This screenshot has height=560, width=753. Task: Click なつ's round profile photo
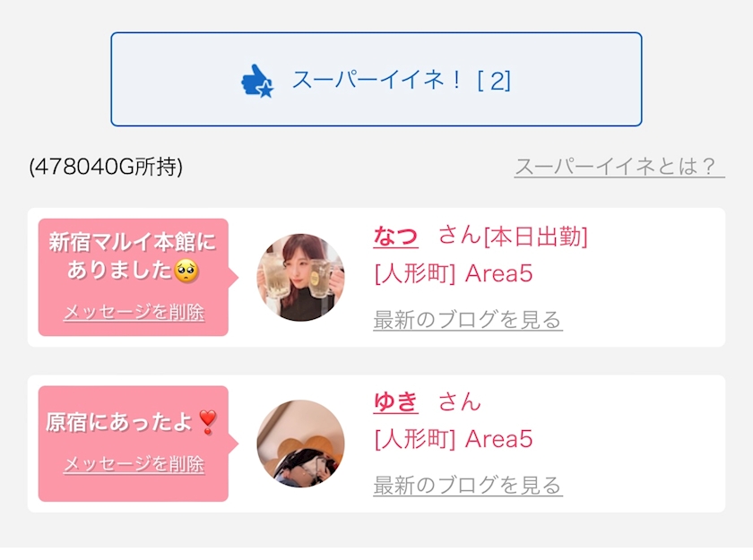point(301,278)
